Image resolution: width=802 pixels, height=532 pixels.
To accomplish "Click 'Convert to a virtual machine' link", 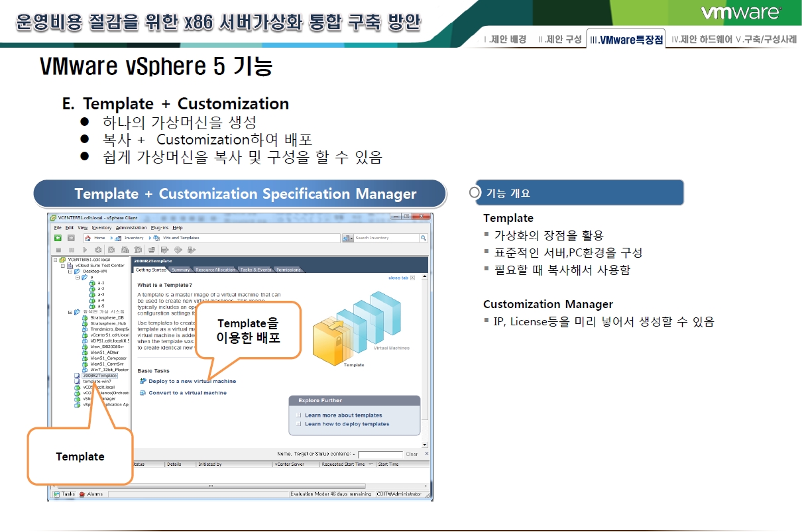I will (188, 393).
